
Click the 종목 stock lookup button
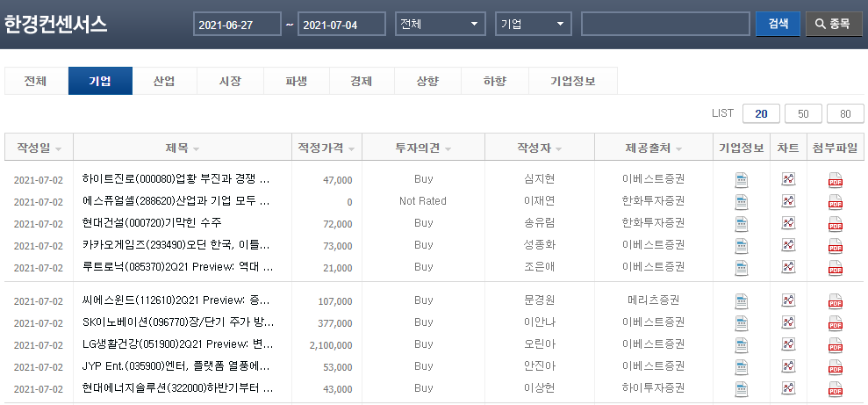point(835,24)
